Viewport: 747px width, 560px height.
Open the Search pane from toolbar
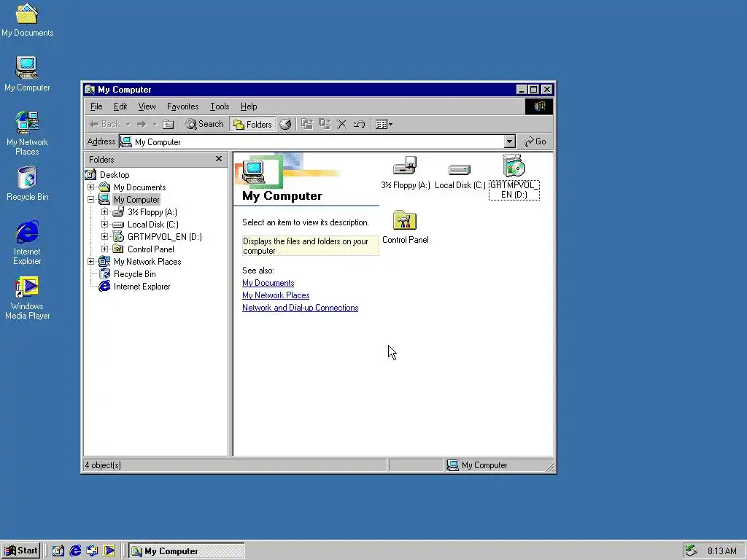pyautogui.click(x=204, y=124)
